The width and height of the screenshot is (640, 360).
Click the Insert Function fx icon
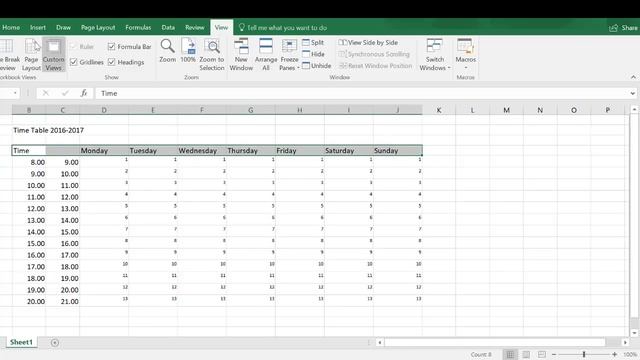pyautogui.click(x=84, y=93)
